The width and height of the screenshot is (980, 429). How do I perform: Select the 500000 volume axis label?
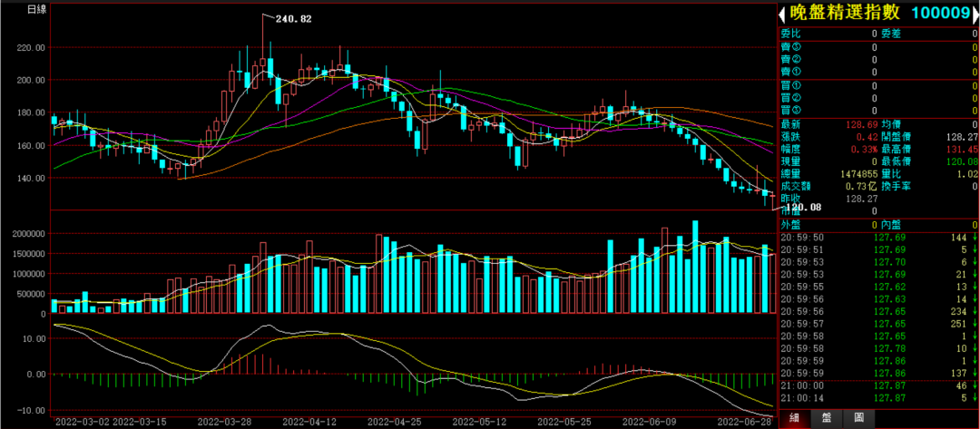click(31, 294)
